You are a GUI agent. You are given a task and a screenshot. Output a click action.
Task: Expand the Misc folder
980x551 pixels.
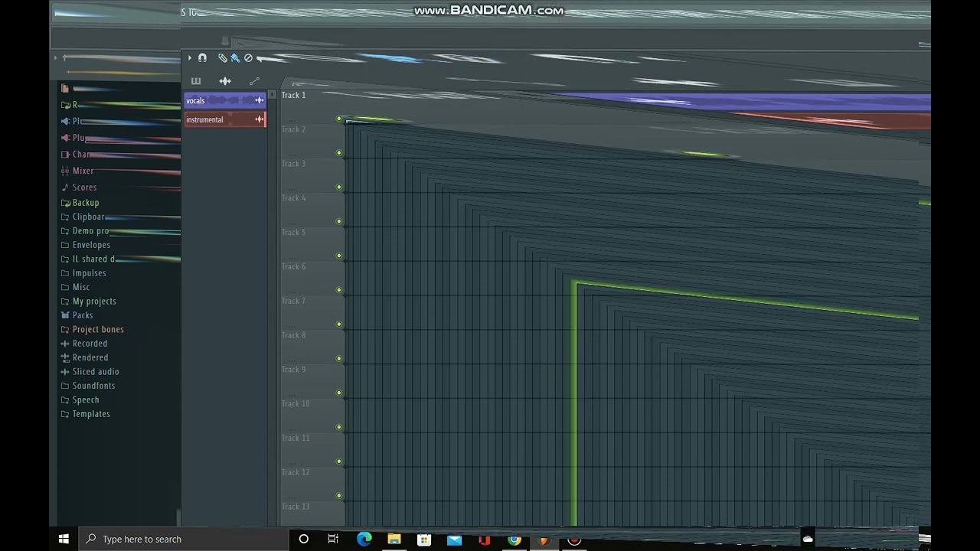[76, 287]
